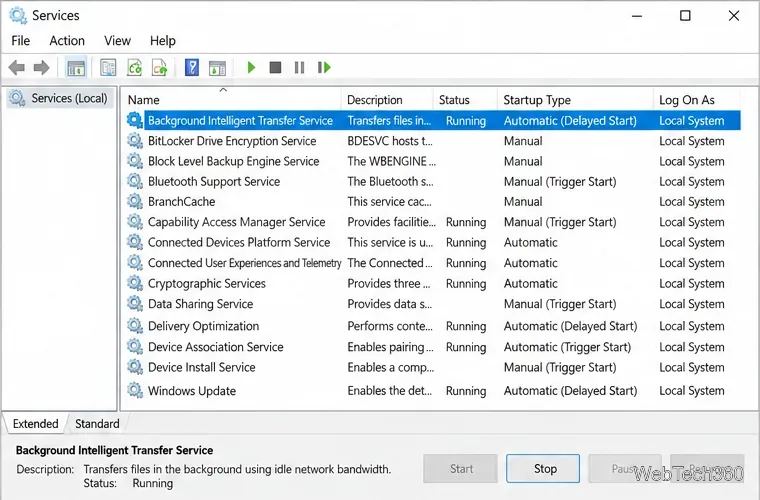Click Running status of Cryptographic Services
Image resolution: width=760 pixels, height=500 pixels.
pos(466,283)
